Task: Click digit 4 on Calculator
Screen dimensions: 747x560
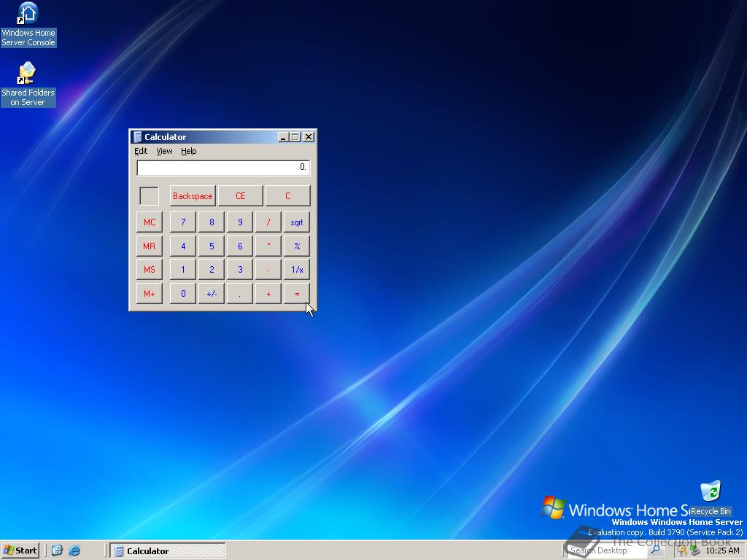Action: 183,246
